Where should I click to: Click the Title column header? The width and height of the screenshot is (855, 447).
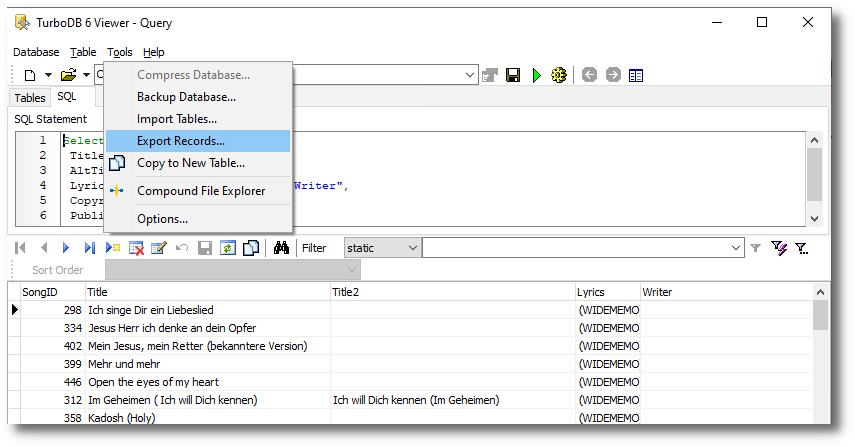[208, 292]
